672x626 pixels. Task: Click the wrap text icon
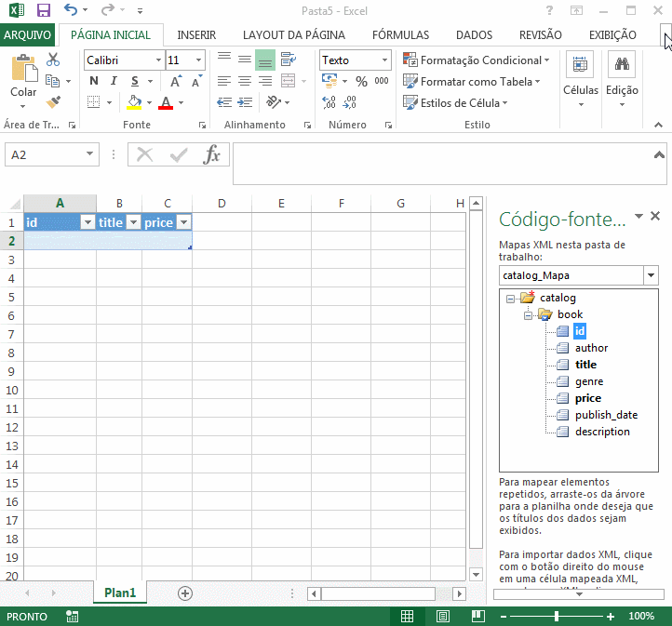click(289, 60)
